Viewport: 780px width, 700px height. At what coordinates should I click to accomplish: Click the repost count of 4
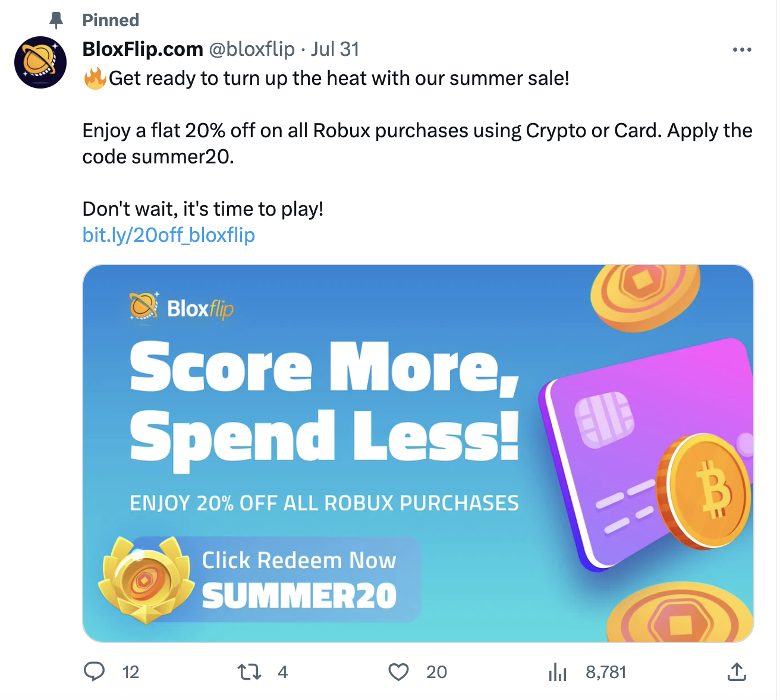tap(282, 672)
